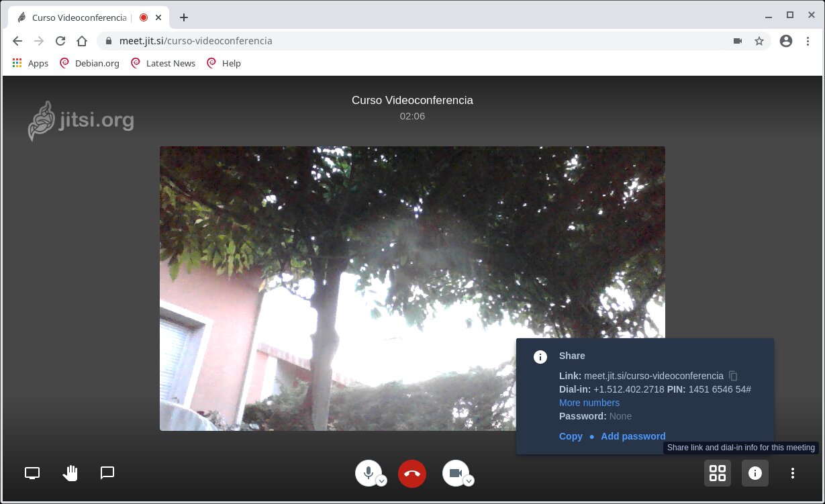825x504 pixels.
Task: Turn off the camera
Action: tap(455, 472)
